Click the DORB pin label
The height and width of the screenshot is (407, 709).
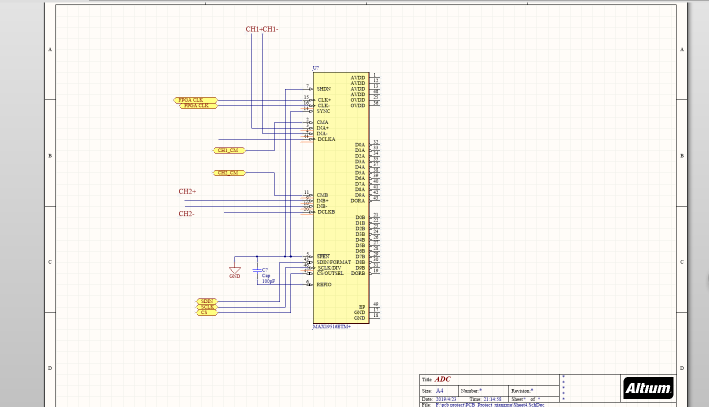pos(358,273)
